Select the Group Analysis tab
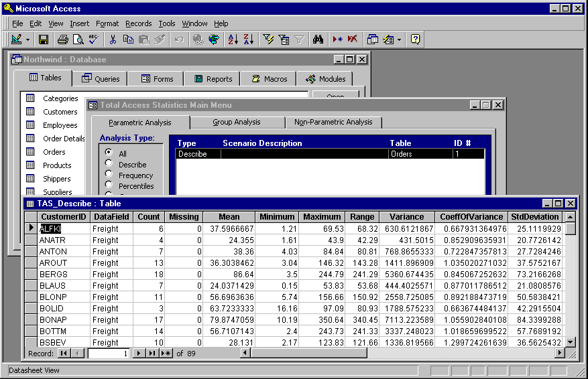 click(x=236, y=122)
